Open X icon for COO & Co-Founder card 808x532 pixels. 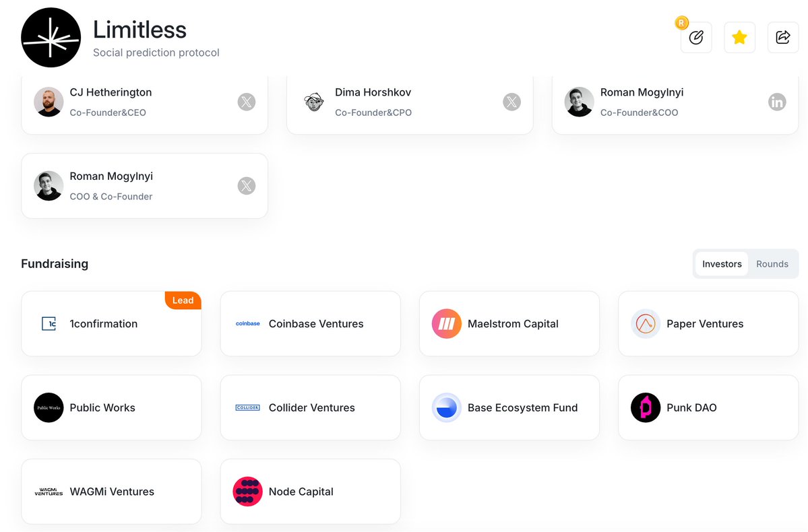point(247,186)
